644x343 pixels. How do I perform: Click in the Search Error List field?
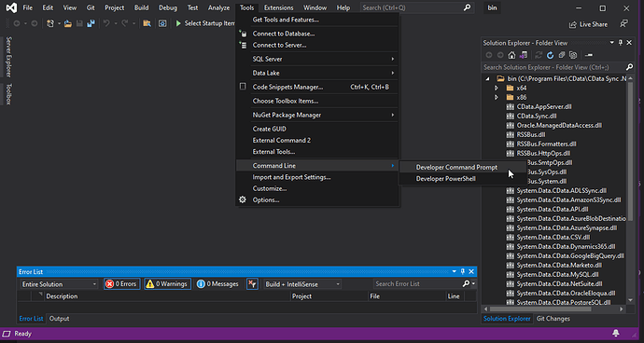(418, 284)
